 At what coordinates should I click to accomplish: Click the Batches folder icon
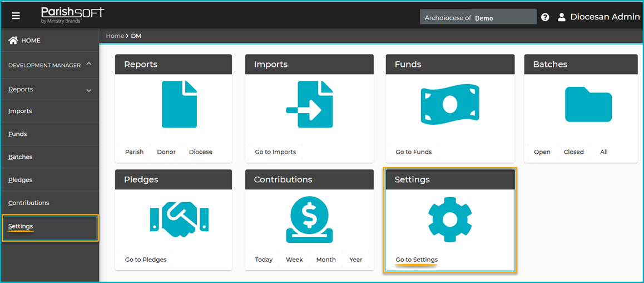(x=588, y=104)
